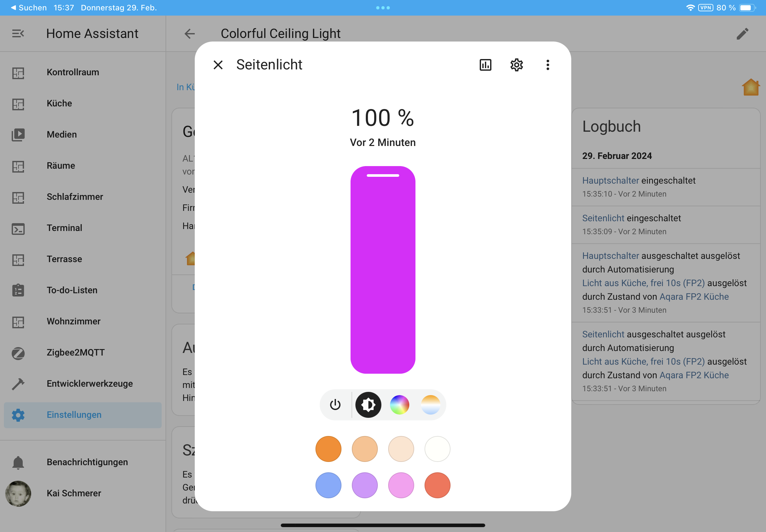
Task: Edit device with pencil icon
Action: 742,33
